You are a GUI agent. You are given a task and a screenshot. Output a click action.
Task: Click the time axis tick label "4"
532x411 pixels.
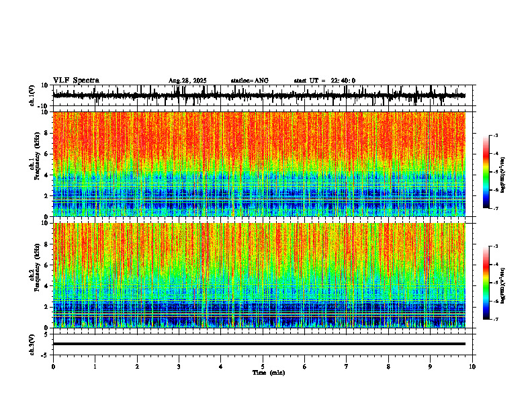tap(221, 367)
